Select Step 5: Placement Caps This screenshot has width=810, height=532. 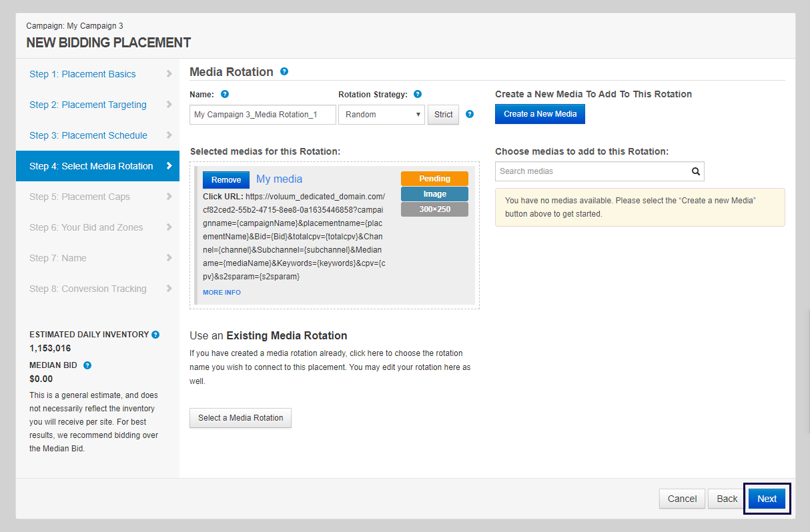(80, 197)
